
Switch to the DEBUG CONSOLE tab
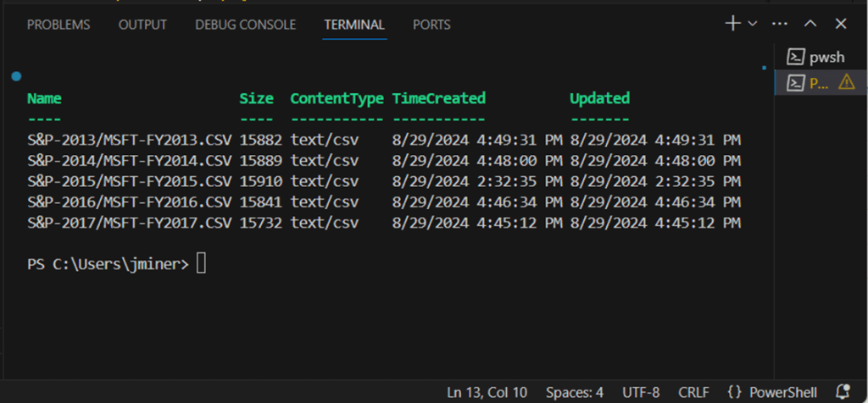point(245,25)
